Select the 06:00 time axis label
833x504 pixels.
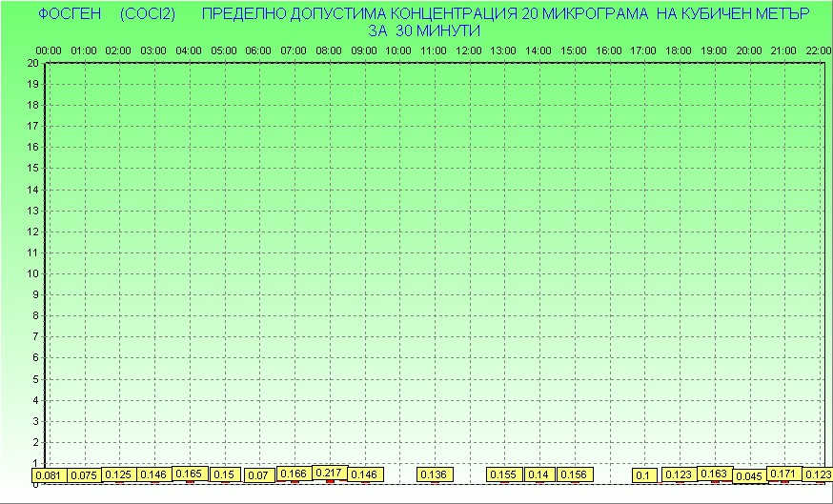[x=258, y=50]
